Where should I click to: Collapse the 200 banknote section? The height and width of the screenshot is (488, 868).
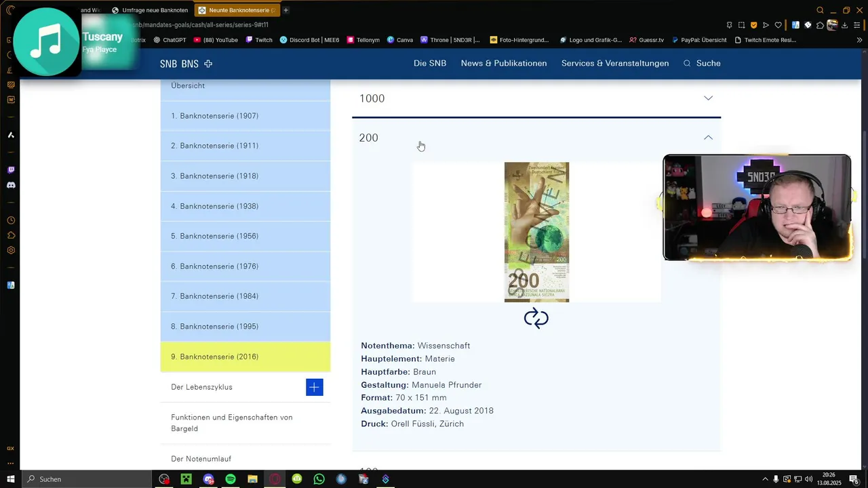pyautogui.click(x=708, y=138)
